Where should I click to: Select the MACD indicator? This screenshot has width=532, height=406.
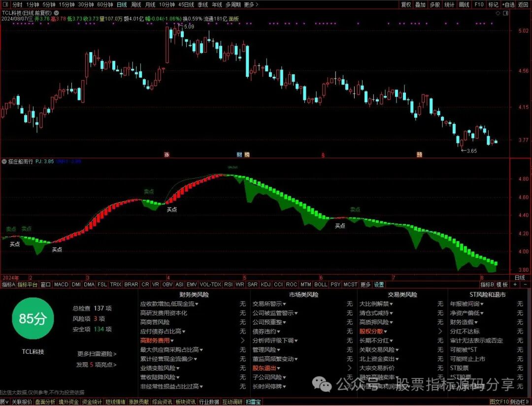61,284
